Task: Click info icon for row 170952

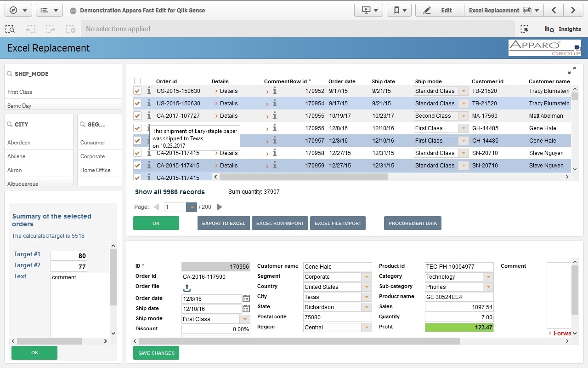Action: (149, 91)
